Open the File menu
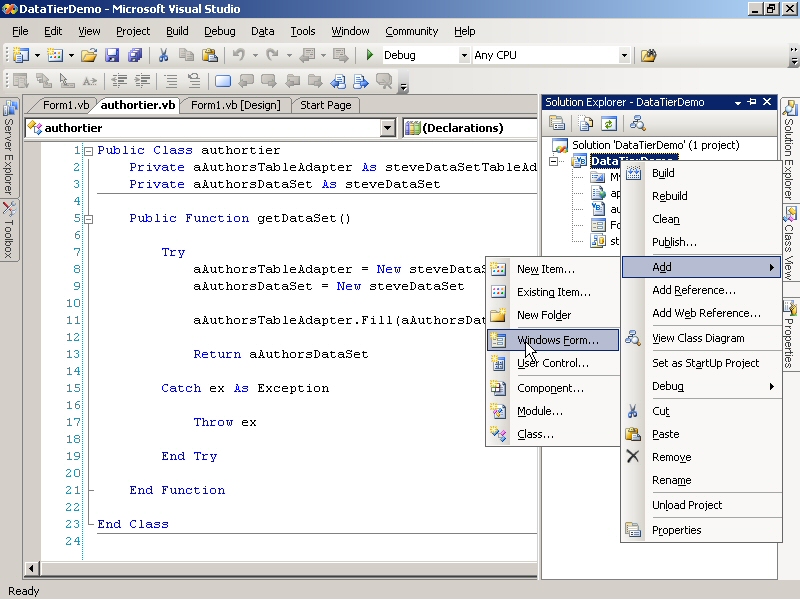The width and height of the screenshot is (800, 600). click(20, 31)
